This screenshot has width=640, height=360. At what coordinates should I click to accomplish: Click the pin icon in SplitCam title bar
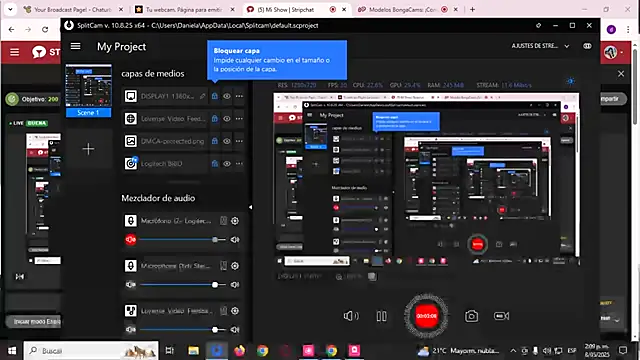click(x=538, y=25)
